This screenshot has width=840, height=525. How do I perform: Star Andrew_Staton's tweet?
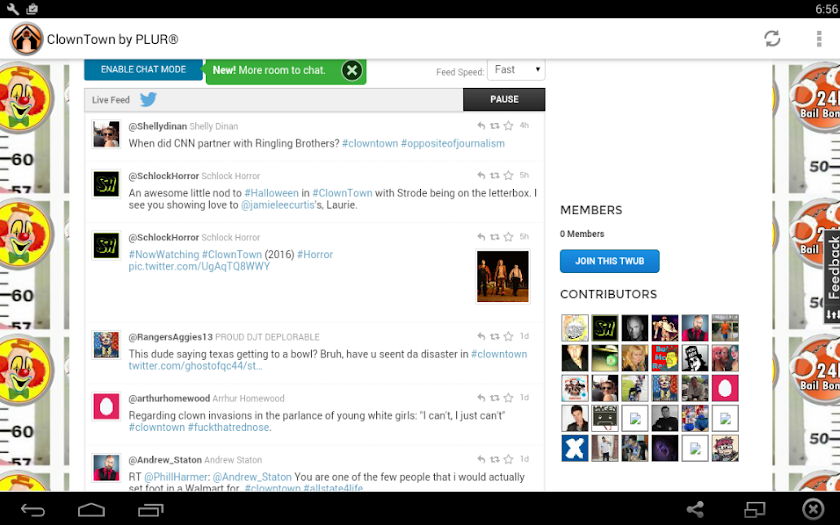click(508, 460)
